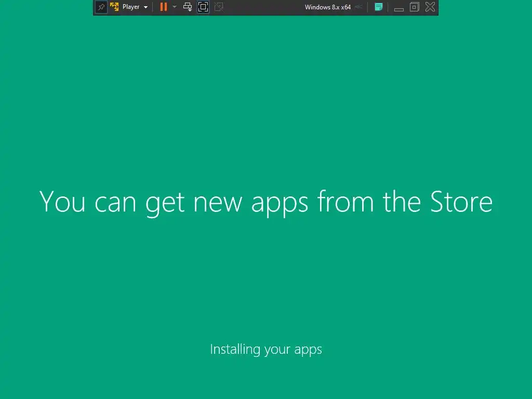This screenshot has width=532, height=399.
Task: Send Ctrl+Alt+Del to the virtual machine
Action: pyautogui.click(x=188, y=7)
